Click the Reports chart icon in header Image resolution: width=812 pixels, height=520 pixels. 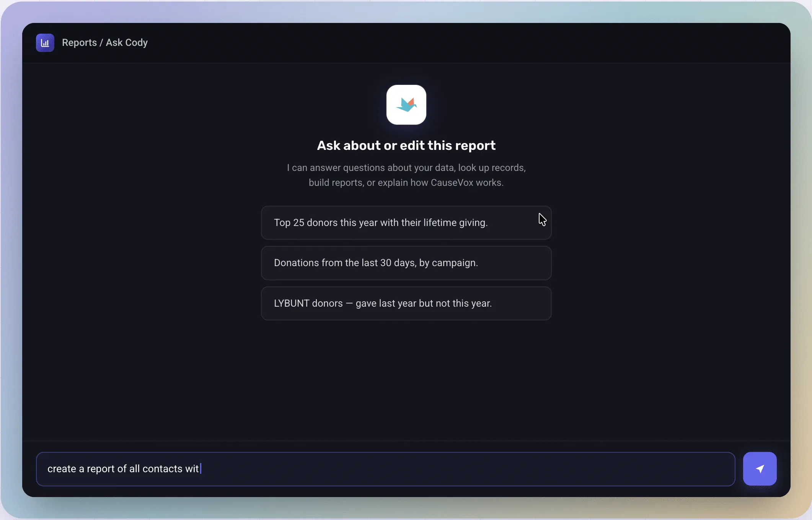(x=45, y=43)
